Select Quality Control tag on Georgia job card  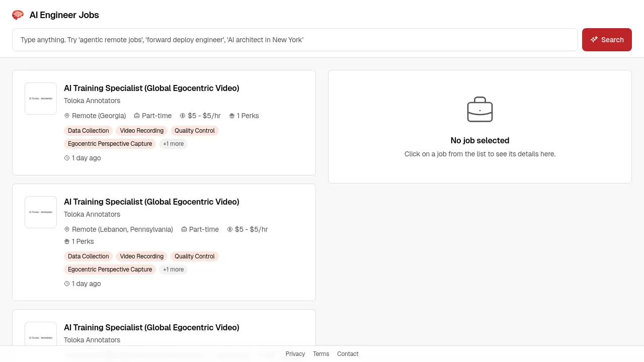(x=195, y=131)
